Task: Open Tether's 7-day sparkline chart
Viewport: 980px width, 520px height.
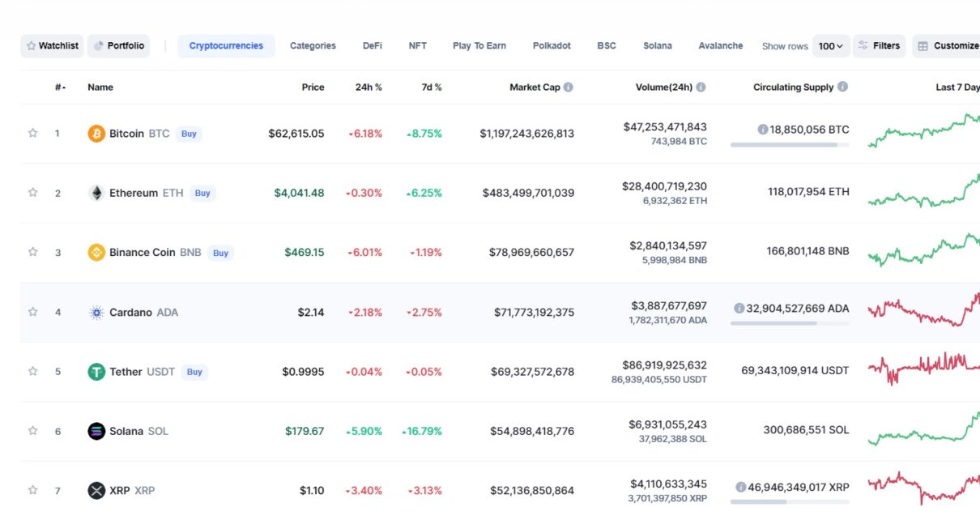Action: [x=923, y=369]
